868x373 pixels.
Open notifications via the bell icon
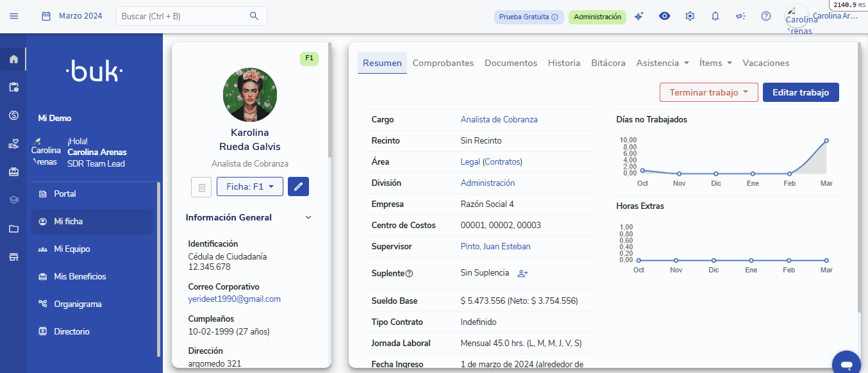coord(715,16)
